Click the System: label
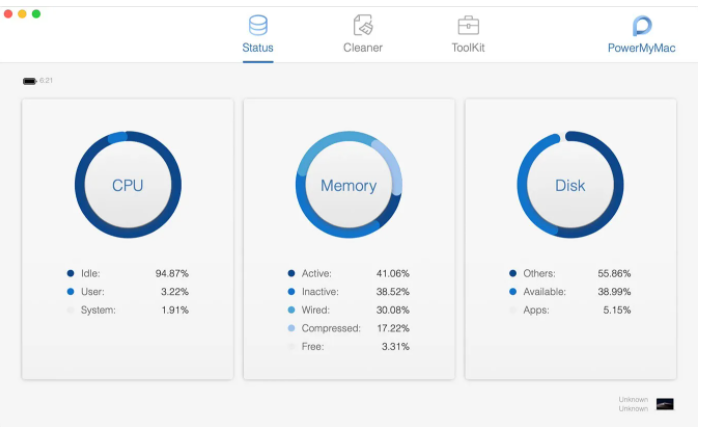This screenshot has height=430, width=703. point(98,310)
